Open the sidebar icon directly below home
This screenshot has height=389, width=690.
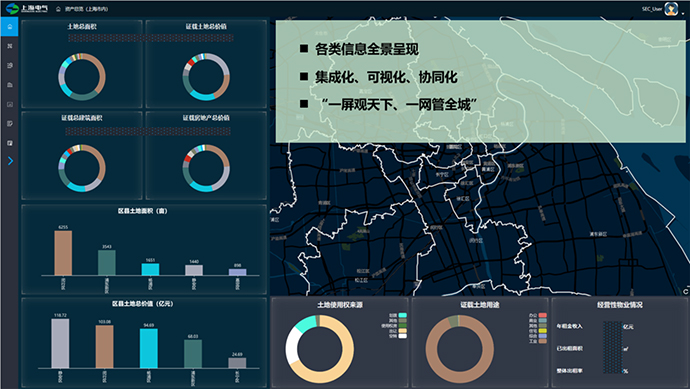point(10,46)
